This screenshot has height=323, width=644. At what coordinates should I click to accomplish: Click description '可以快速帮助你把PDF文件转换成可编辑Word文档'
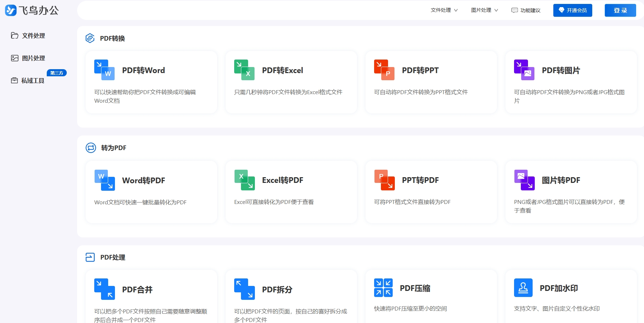click(145, 96)
